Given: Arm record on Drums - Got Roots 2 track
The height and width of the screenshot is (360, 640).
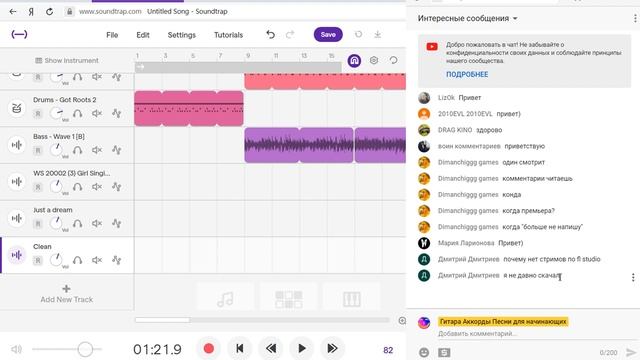Looking at the screenshot, I should 38,113.
